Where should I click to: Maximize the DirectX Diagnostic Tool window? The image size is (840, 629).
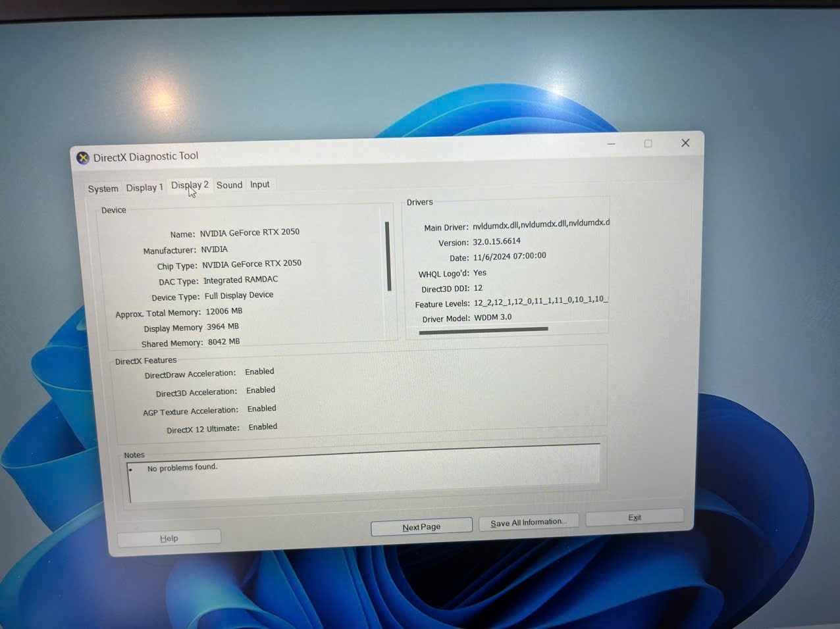click(648, 143)
